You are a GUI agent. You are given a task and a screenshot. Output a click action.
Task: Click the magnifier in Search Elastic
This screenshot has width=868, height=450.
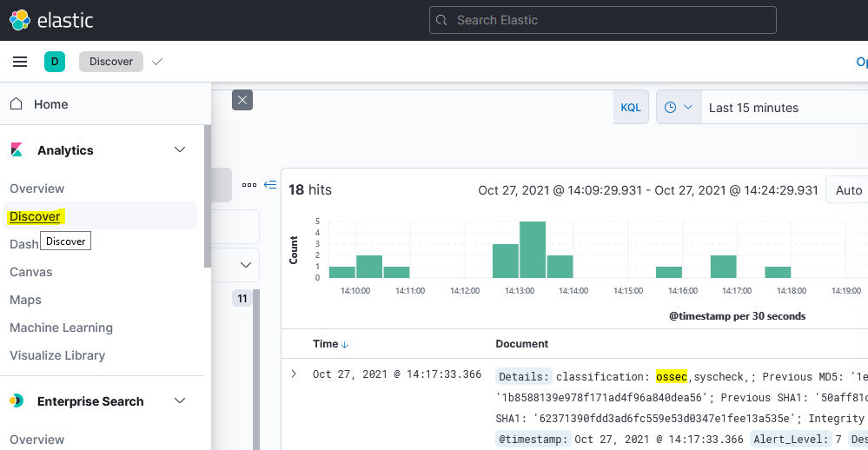point(441,21)
